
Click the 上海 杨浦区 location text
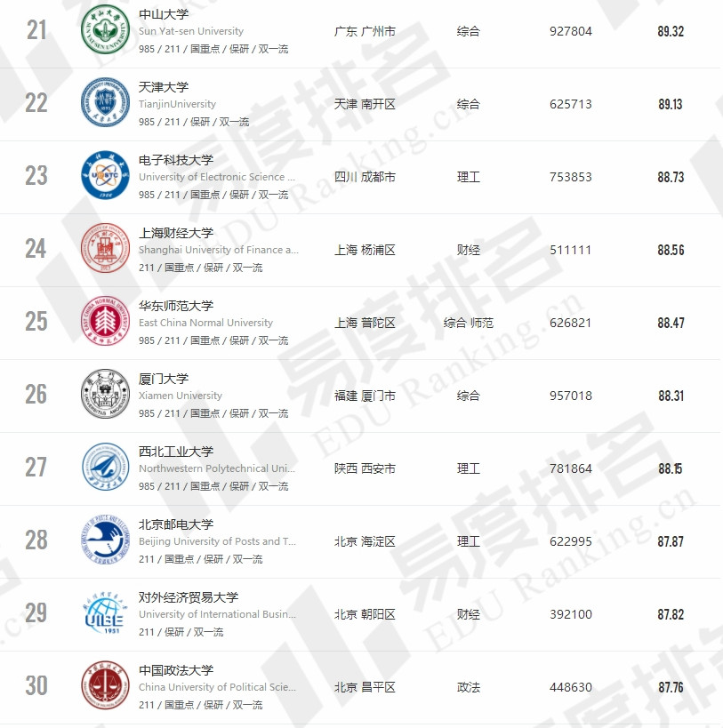365,250
